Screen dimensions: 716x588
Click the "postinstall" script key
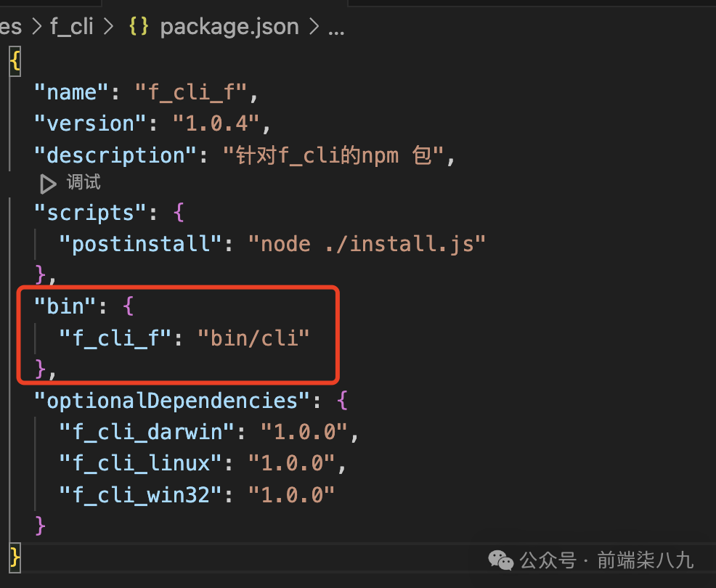(x=145, y=244)
